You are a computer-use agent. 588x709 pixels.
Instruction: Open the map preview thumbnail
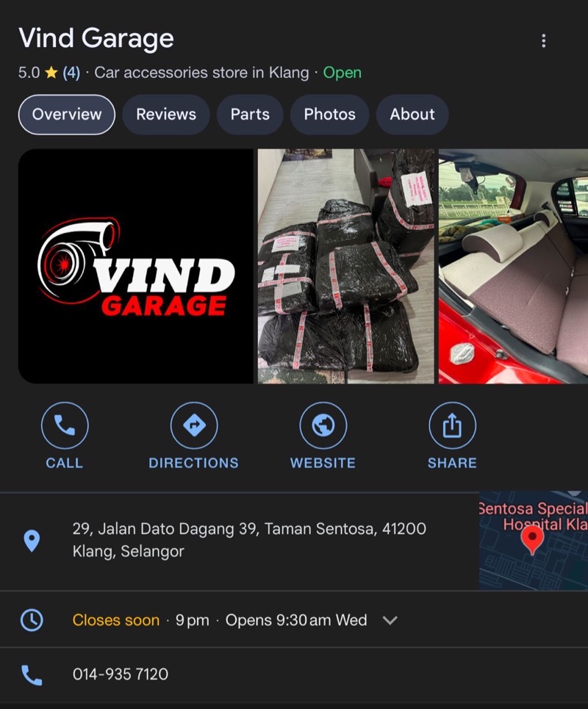click(533, 541)
